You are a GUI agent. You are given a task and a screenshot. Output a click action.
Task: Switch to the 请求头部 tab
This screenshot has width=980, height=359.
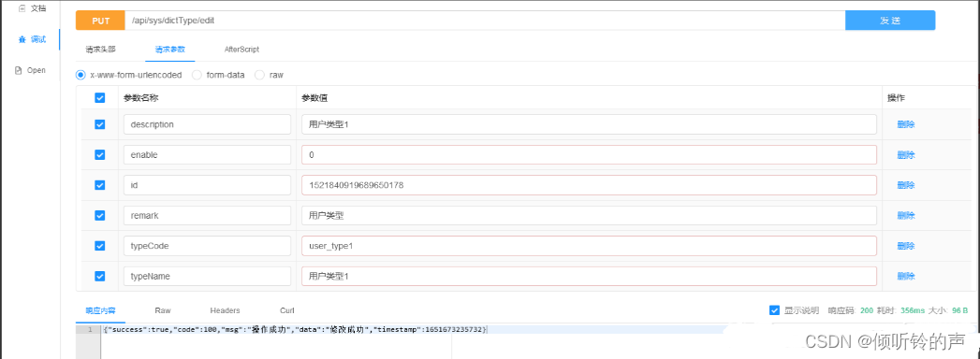click(x=101, y=49)
